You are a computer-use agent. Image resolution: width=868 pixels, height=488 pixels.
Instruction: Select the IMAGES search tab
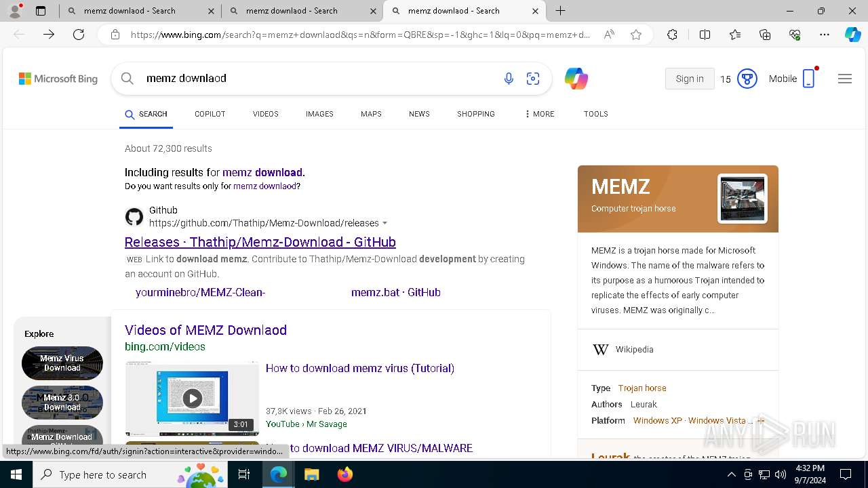pos(319,114)
